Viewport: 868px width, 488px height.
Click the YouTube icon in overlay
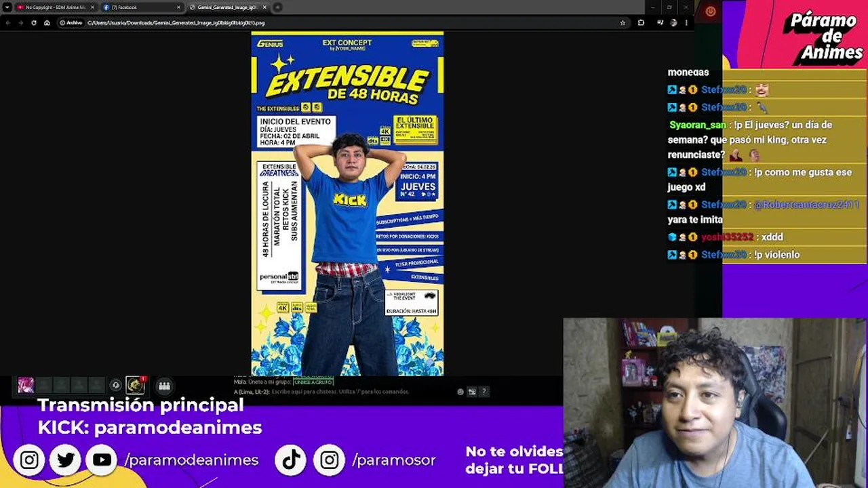tap(102, 460)
